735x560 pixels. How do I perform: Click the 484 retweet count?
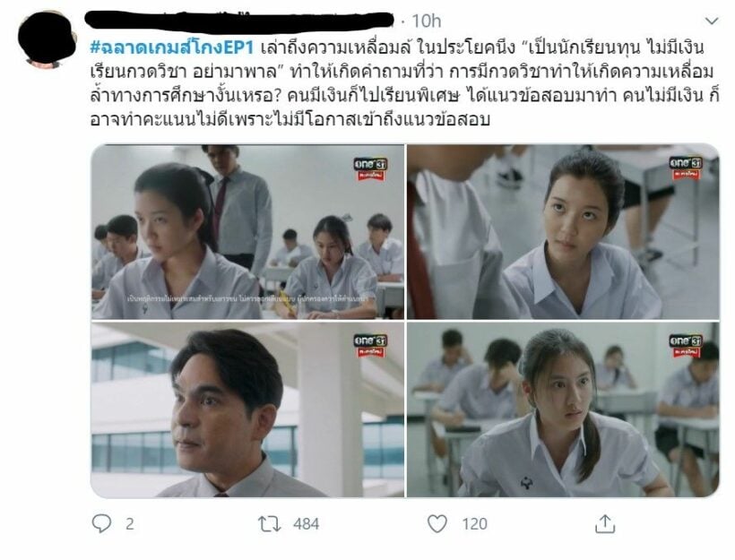306,524
